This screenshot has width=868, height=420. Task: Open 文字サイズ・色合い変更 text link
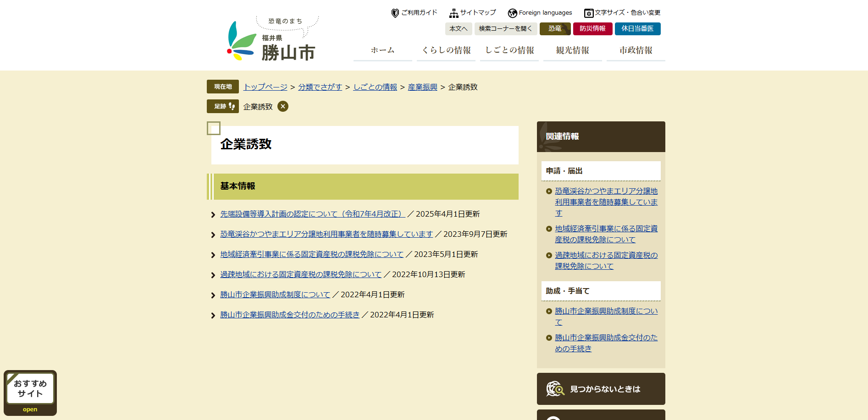628,13
